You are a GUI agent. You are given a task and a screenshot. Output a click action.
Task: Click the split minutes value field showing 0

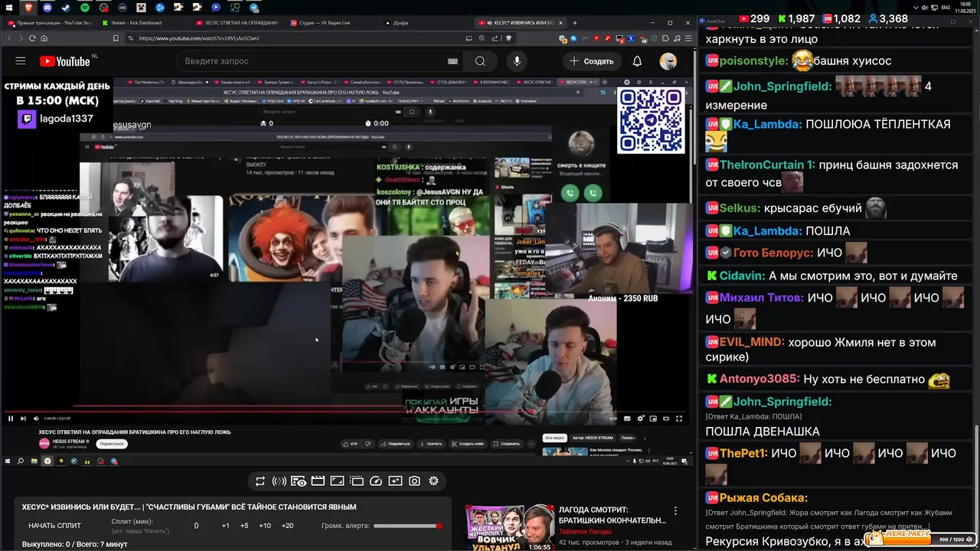tap(196, 526)
